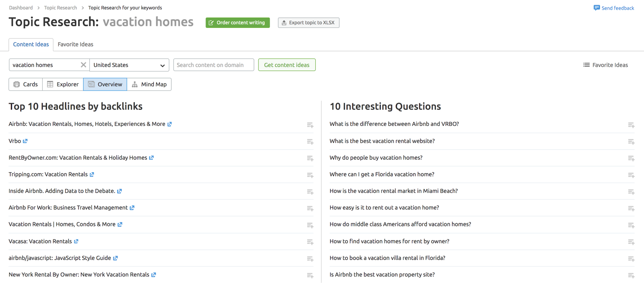Open the Vrbo external link
Viewport: 644px width, 295px height.
tap(26, 141)
